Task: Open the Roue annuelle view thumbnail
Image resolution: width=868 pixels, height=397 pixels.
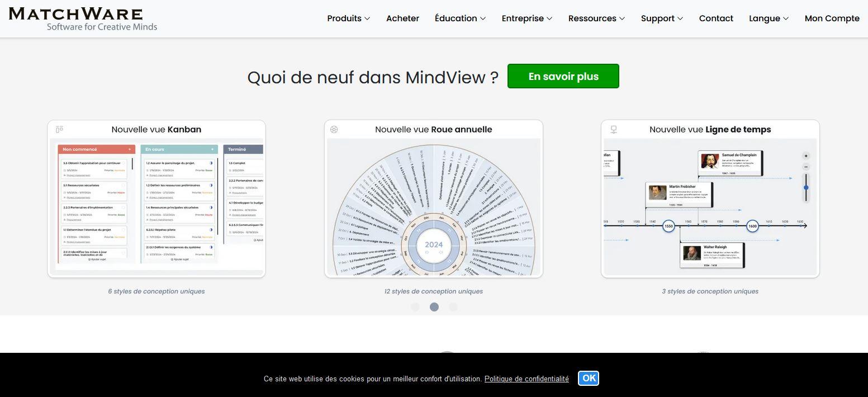Action: [434, 199]
